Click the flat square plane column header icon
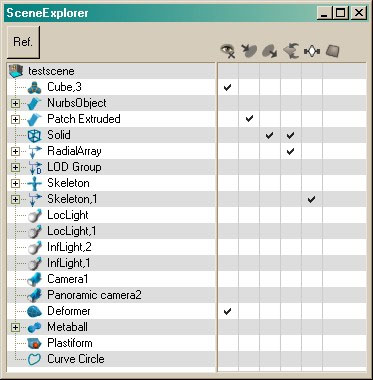373x380 pixels. tap(333, 51)
